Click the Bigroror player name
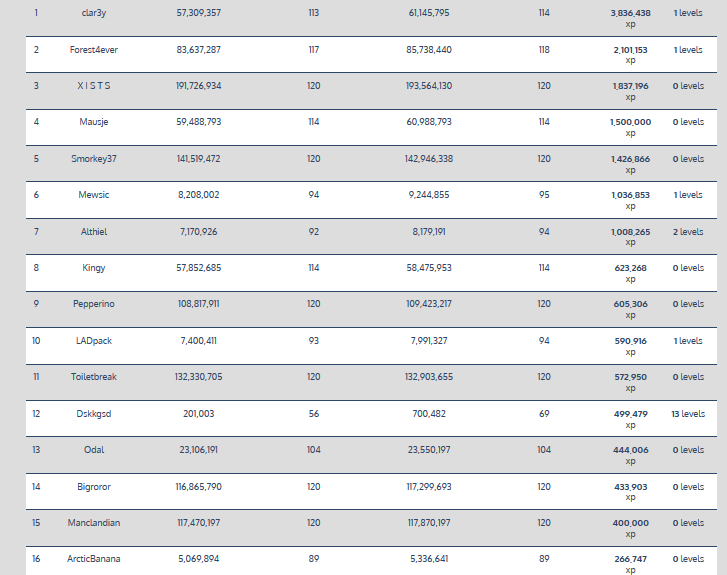This screenshot has width=727, height=575. pyautogui.click(x=94, y=486)
